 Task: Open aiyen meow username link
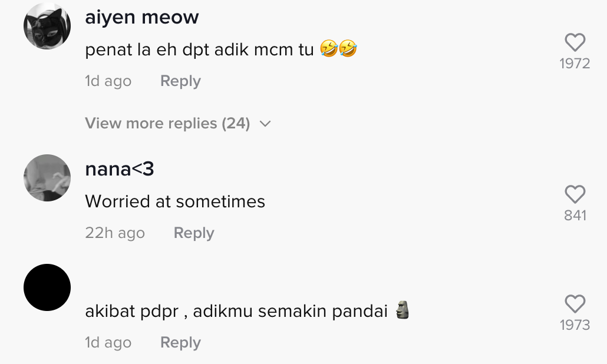pos(142,18)
